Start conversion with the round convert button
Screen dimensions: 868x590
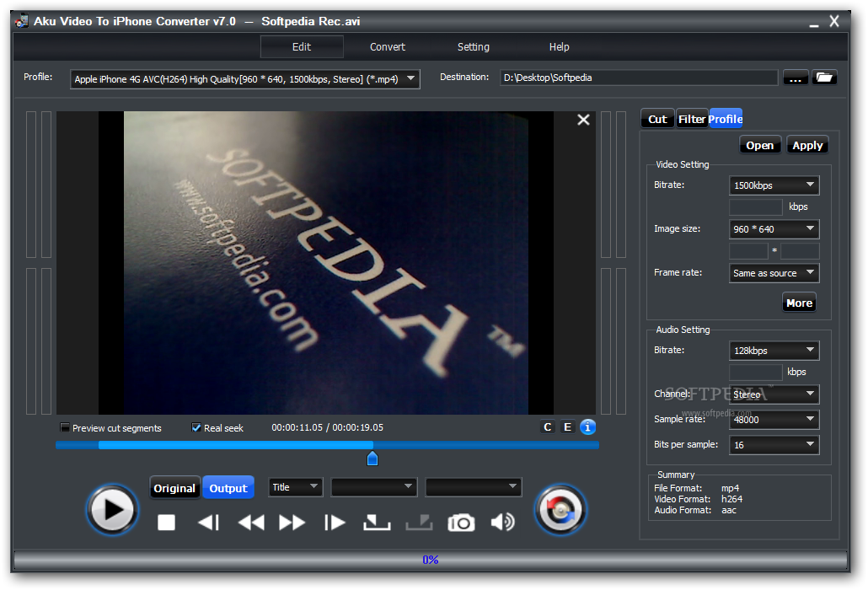pyautogui.click(x=560, y=510)
